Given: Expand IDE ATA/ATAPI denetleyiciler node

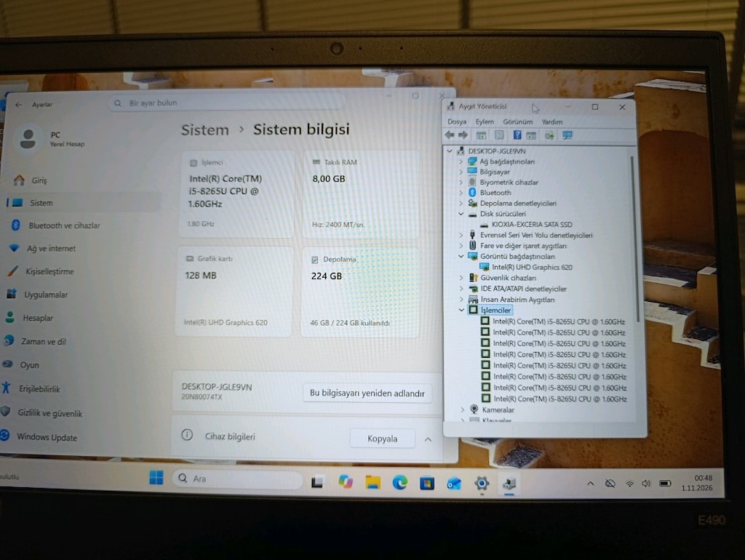Looking at the screenshot, I should click(461, 289).
